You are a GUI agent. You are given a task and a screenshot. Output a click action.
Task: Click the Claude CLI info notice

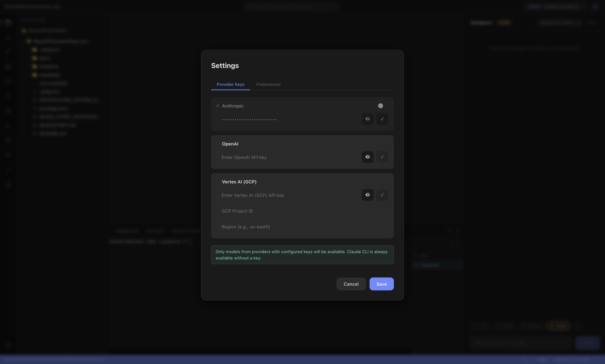pyautogui.click(x=302, y=255)
